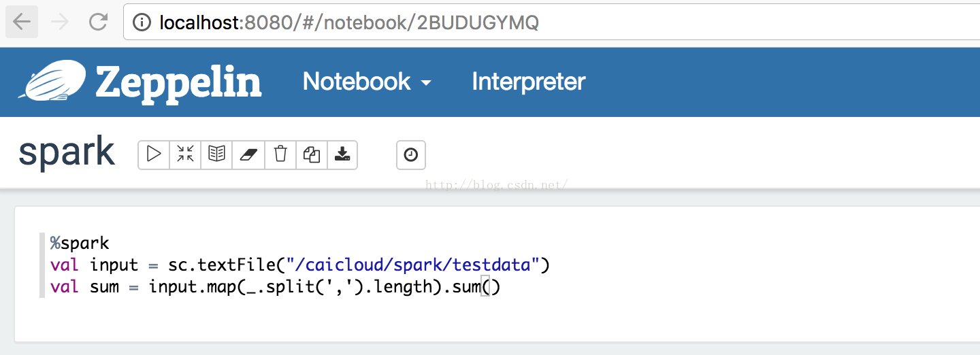Image resolution: width=980 pixels, height=355 pixels.
Task: View site information icon in address bar
Action: [142, 22]
